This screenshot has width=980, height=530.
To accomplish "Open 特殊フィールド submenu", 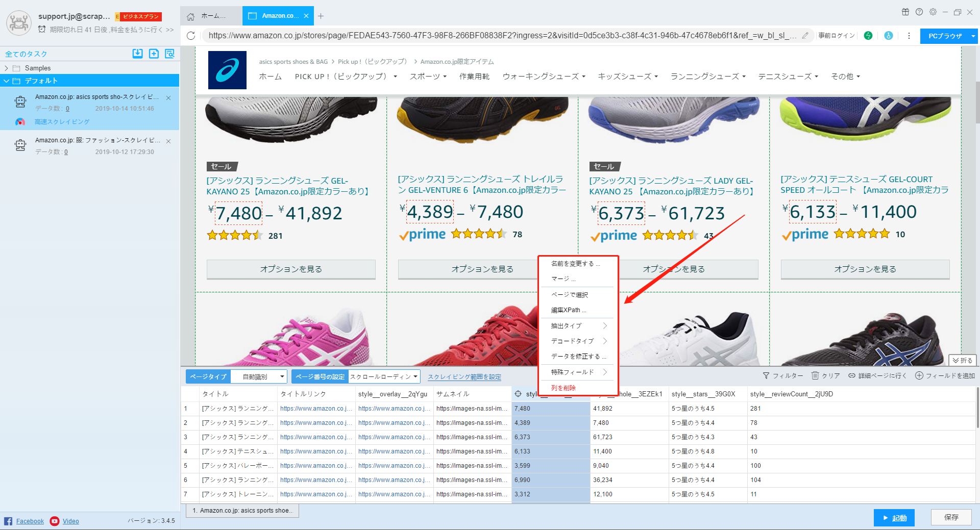I will tap(578, 372).
